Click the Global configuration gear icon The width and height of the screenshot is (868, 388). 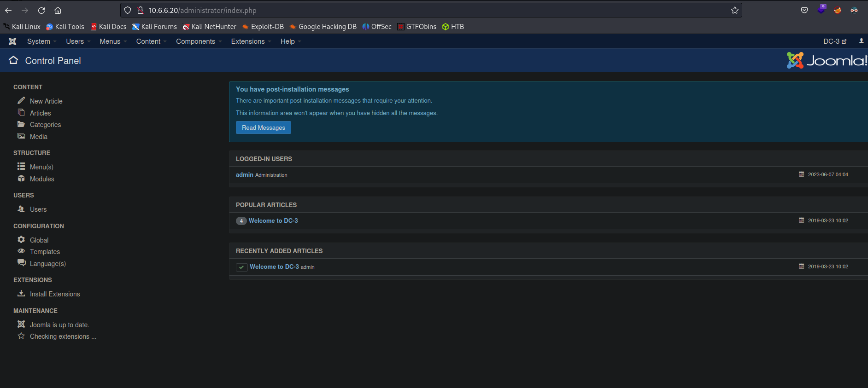[x=21, y=239]
